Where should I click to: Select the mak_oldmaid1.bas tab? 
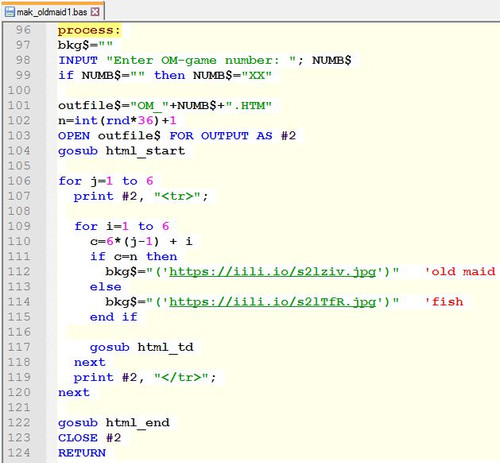52,12
